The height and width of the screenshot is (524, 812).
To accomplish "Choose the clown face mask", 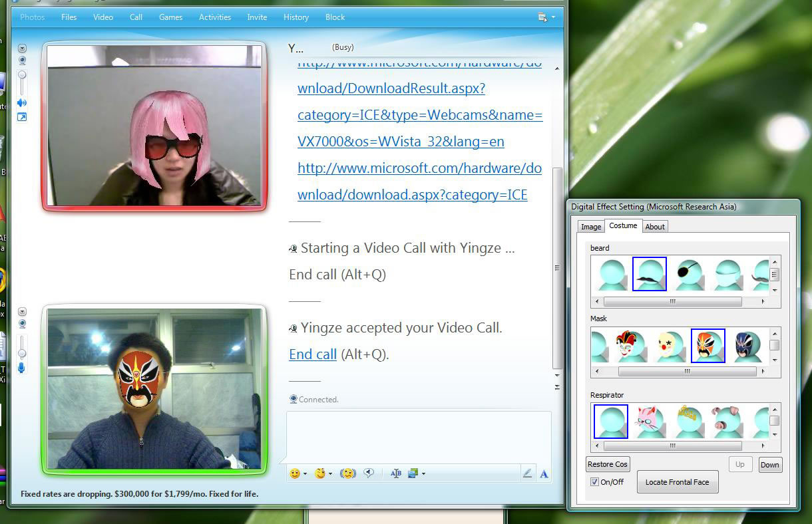I will coord(670,346).
